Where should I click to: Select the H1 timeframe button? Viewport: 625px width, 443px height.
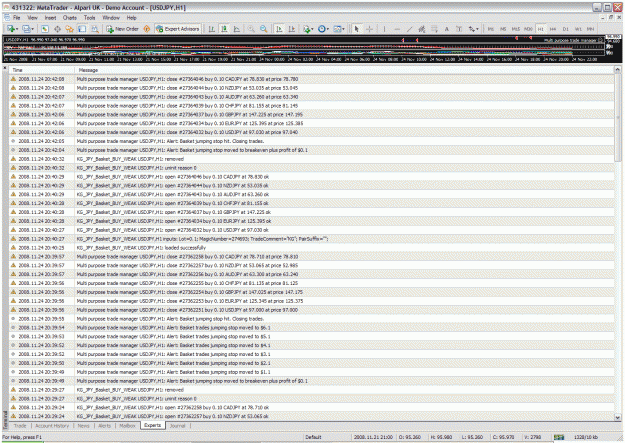540,29
